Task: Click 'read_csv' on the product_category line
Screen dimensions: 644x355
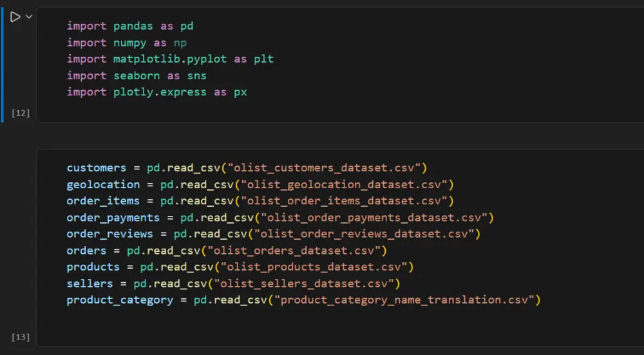Action: point(240,300)
